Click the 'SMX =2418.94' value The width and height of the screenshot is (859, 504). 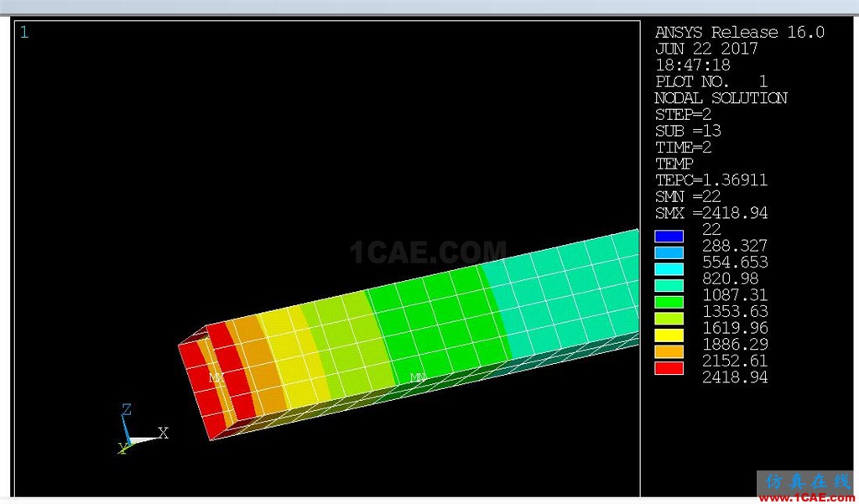coord(711,213)
